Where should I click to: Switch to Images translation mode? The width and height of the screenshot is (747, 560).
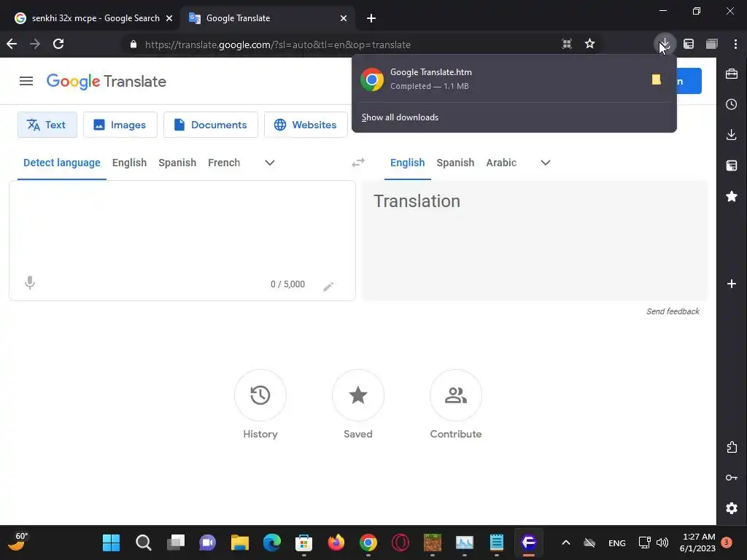120,125
